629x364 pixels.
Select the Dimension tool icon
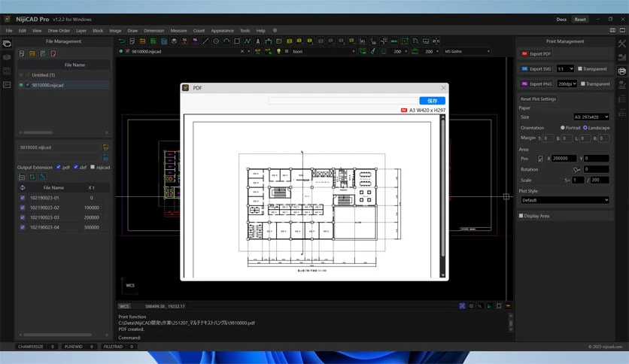(269, 41)
